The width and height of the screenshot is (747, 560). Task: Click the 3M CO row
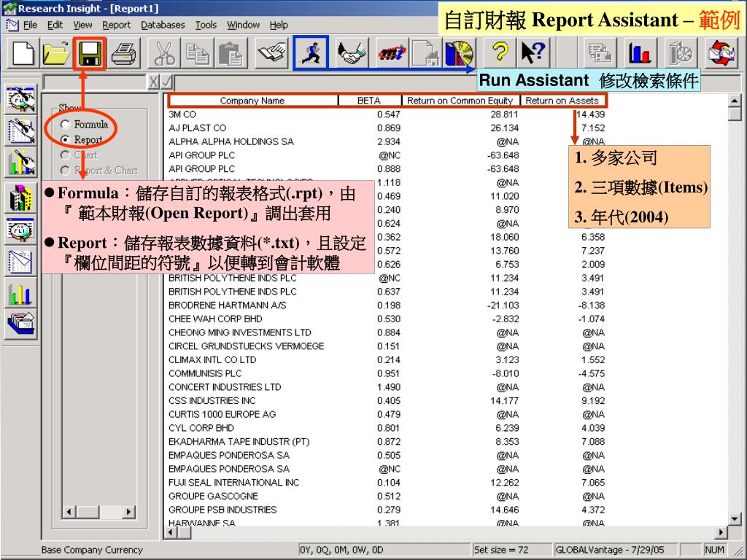coord(387,114)
